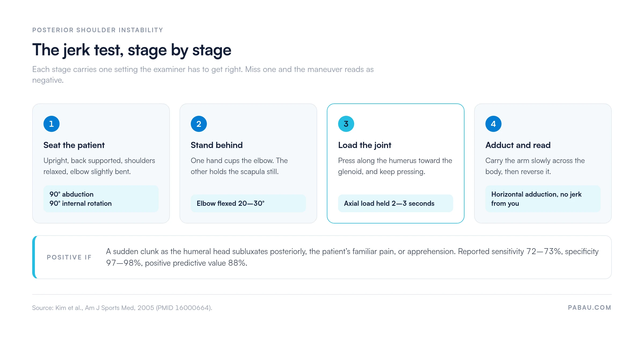
Task: Click the 'POSITIVE IF' label
Action: (69, 257)
